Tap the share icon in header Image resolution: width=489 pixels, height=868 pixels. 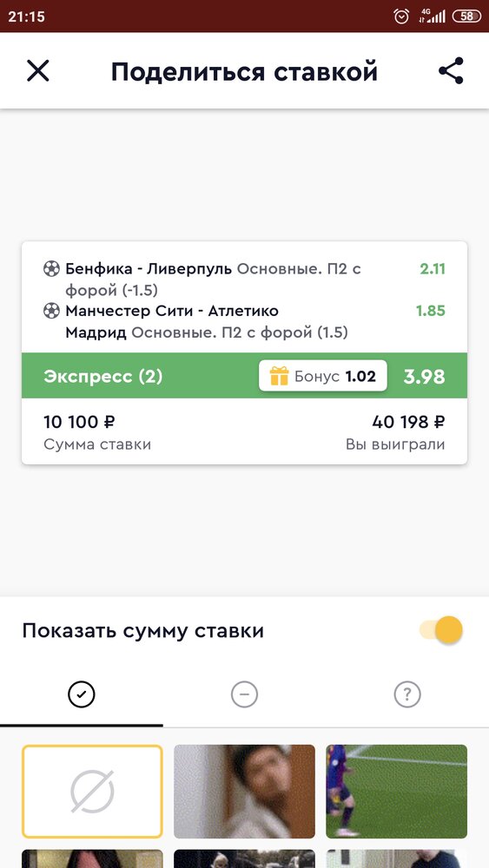point(451,71)
